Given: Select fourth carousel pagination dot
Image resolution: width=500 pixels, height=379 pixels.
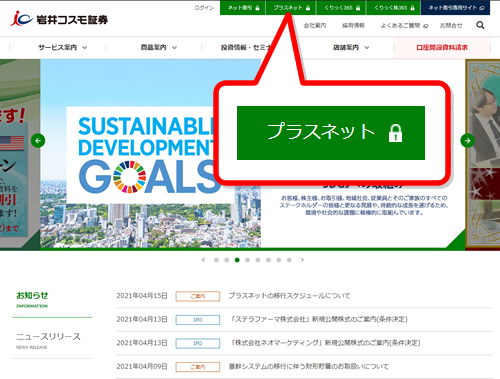Looking at the screenshot, I should [x=247, y=260].
